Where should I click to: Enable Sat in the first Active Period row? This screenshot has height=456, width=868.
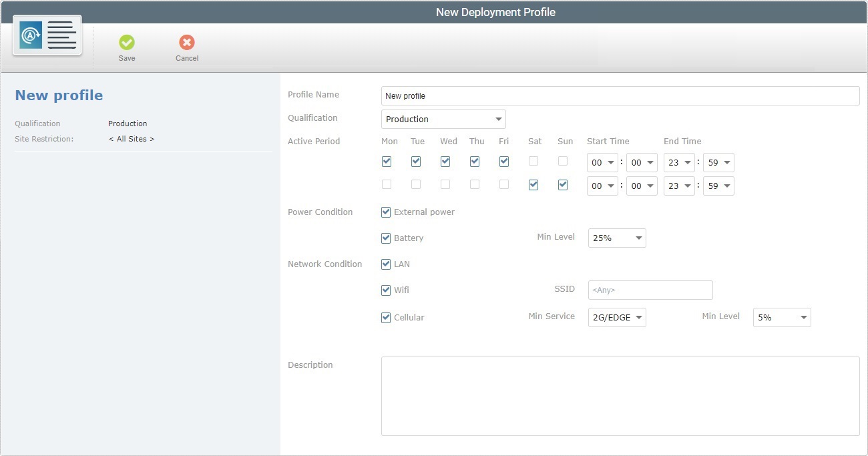point(533,161)
